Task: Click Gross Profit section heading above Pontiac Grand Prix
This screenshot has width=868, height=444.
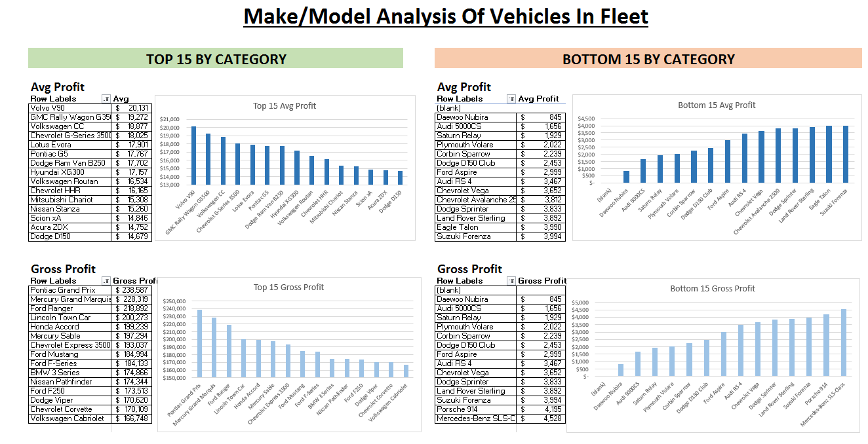Action: (x=63, y=269)
